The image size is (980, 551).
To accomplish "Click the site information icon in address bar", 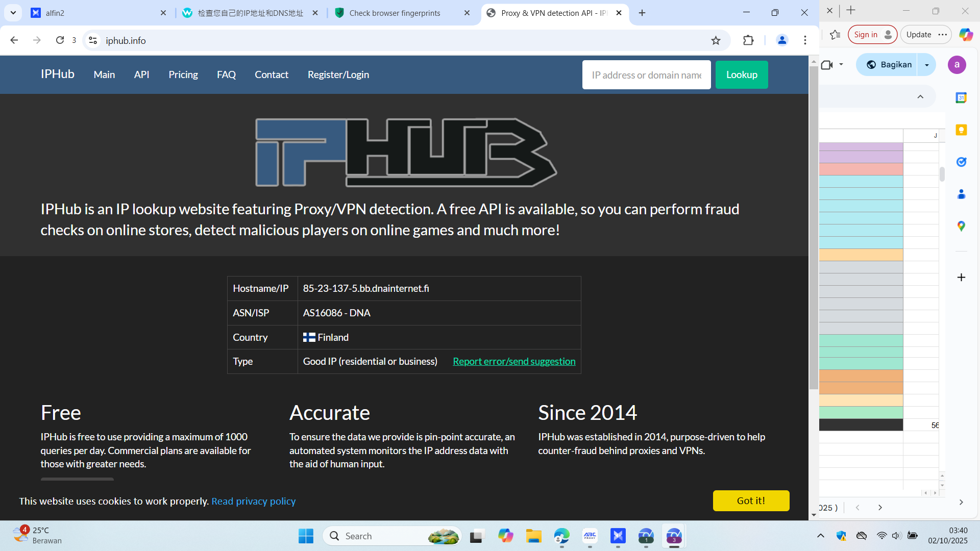I will tap(93, 40).
